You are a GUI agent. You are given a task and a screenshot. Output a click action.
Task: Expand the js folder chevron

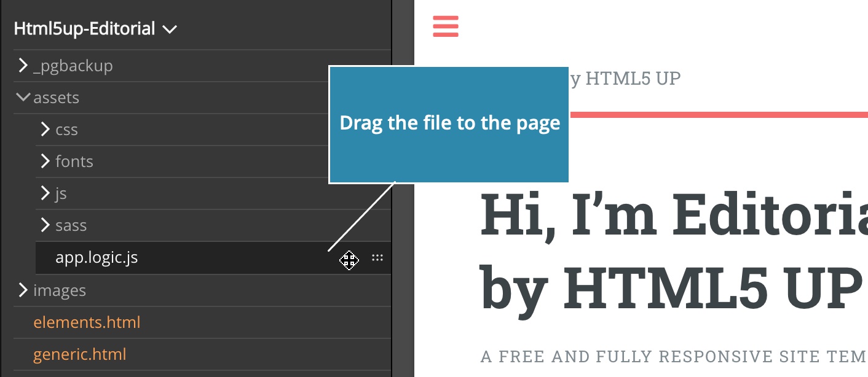[x=45, y=193]
